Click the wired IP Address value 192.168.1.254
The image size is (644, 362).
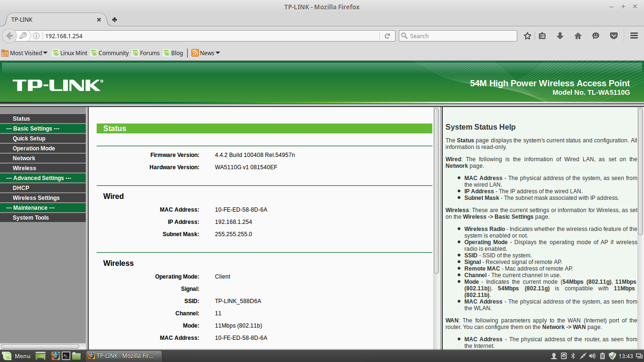(233, 222)
